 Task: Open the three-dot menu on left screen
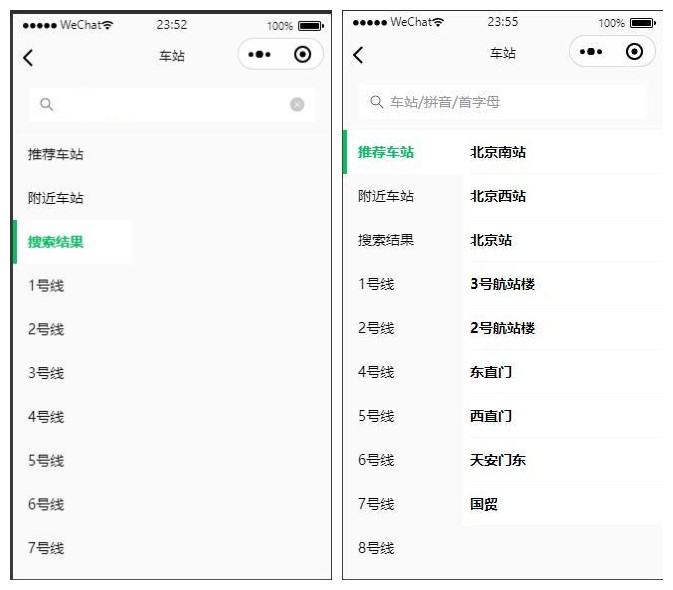coord(259,54)
